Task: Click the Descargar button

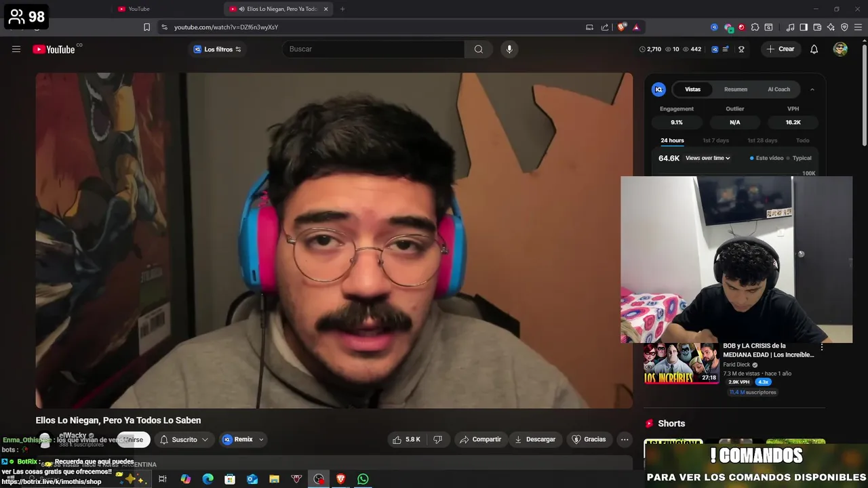Action: click(x=535, y=439)
